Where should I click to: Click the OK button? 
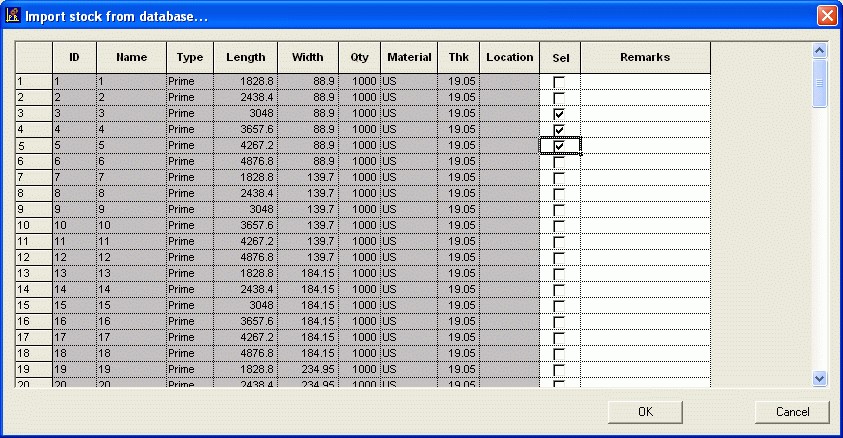point(645,411)
